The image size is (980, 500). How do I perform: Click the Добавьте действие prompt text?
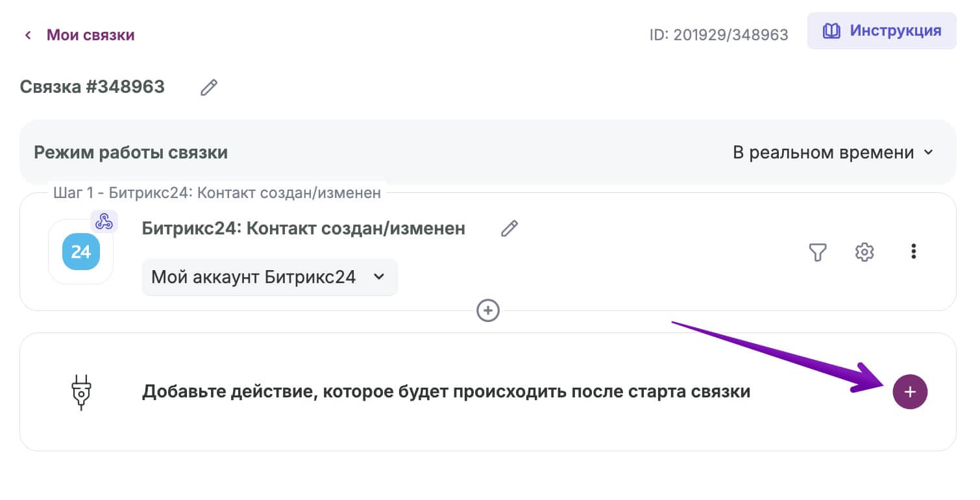[x=447, y=392]
